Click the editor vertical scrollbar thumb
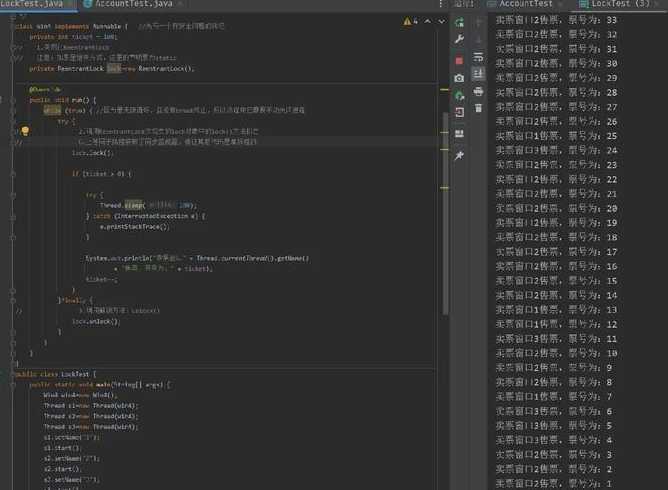 (445, 213)
